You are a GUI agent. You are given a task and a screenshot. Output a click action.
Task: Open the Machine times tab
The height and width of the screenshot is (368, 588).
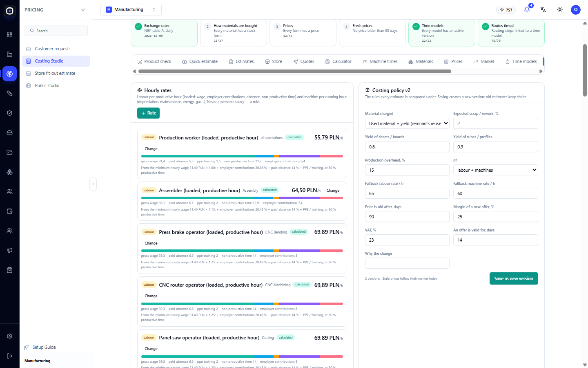(x=380, y=61)
